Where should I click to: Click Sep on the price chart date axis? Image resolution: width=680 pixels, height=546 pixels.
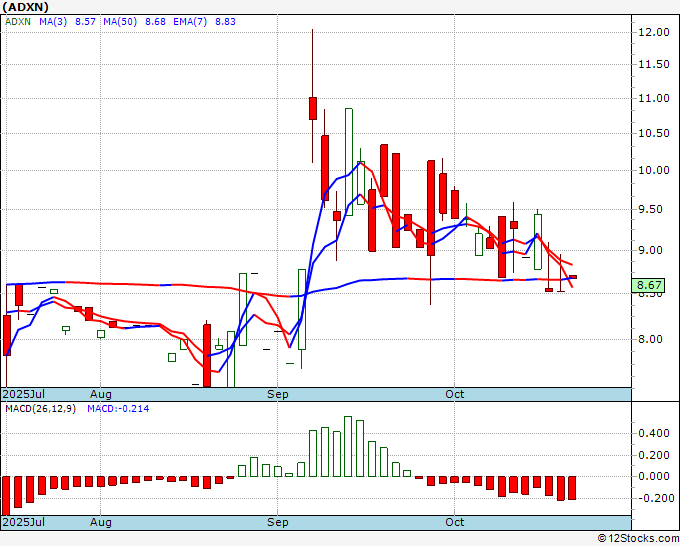[x=278, y=394]
